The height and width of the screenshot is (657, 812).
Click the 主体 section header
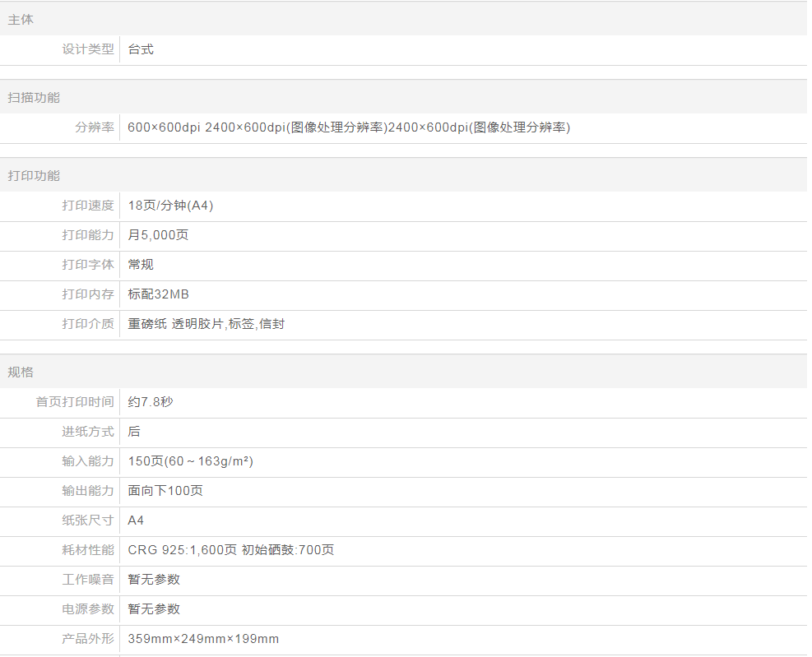point(21,20)
